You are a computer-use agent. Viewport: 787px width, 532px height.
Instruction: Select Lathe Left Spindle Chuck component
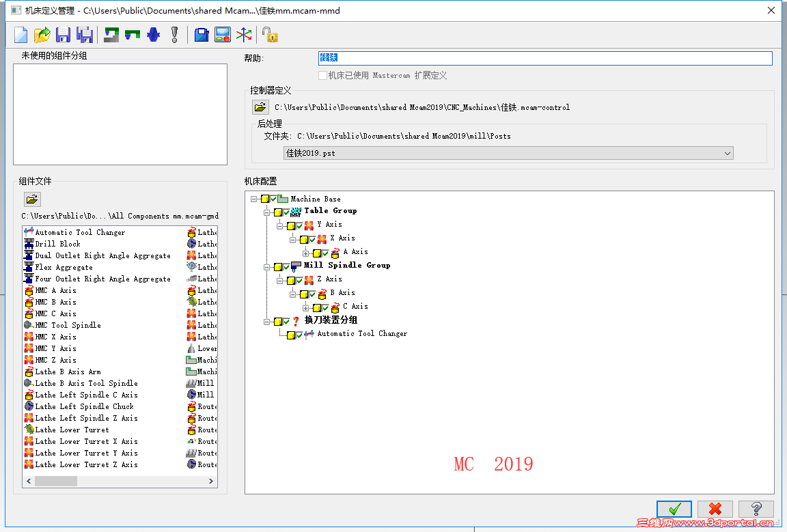(84, 406)
